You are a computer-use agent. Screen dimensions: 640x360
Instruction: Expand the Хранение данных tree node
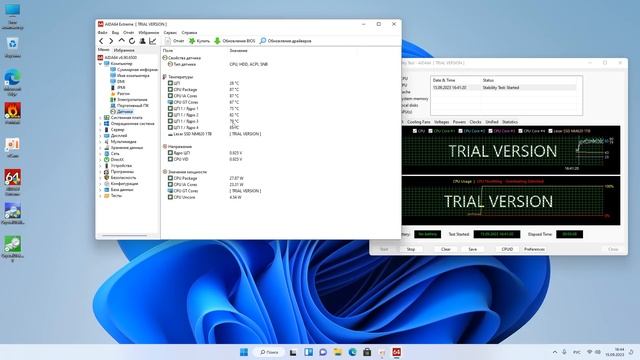(100, 148)
